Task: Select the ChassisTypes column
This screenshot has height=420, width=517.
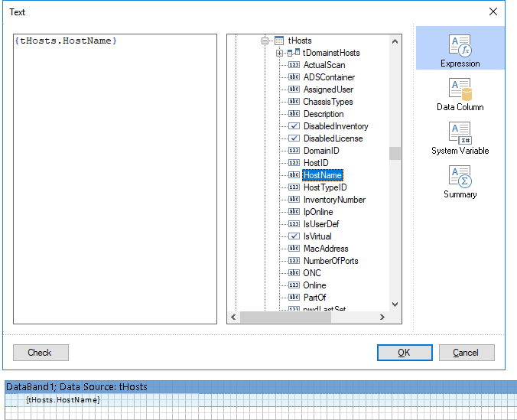Action: (328, 102)
